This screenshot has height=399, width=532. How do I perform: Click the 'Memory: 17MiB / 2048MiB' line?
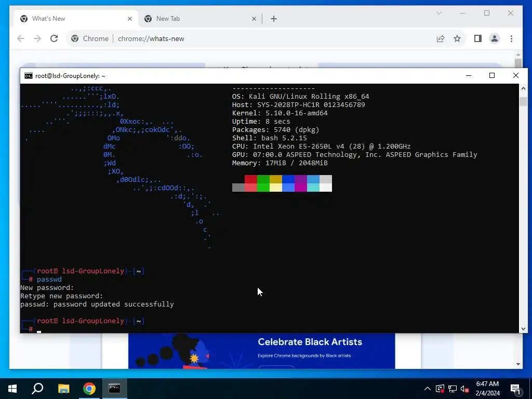click(x=280, y=163)
